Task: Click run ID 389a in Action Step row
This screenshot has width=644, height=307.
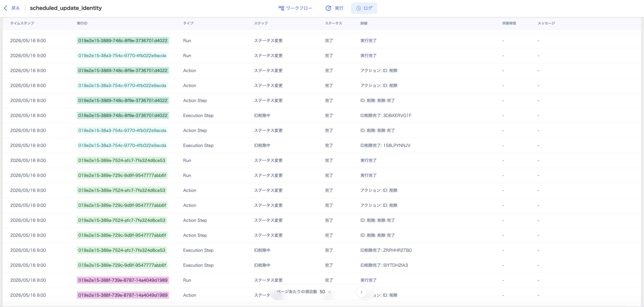Action: click(x=122, y=220)
